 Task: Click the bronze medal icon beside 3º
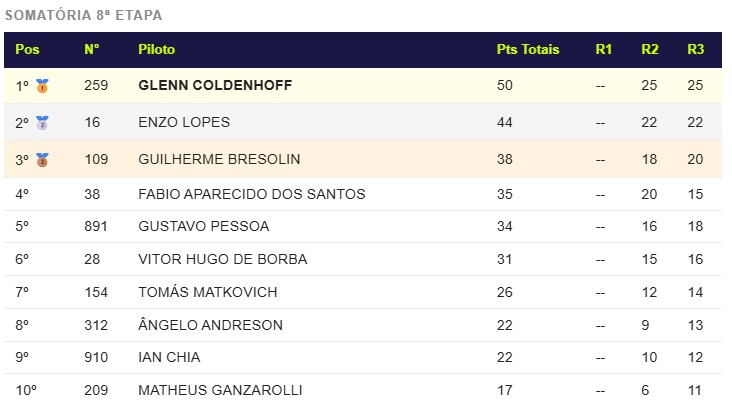coord(42,160)
